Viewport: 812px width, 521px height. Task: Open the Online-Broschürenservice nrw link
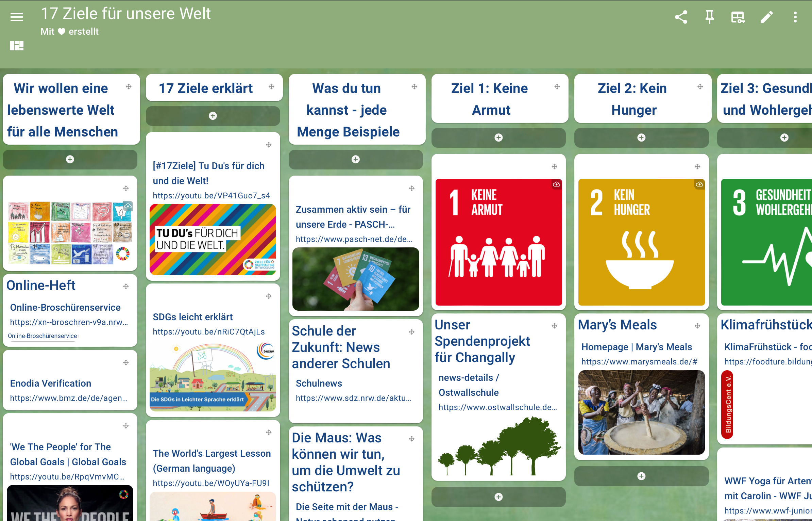(x=69, y=322)
